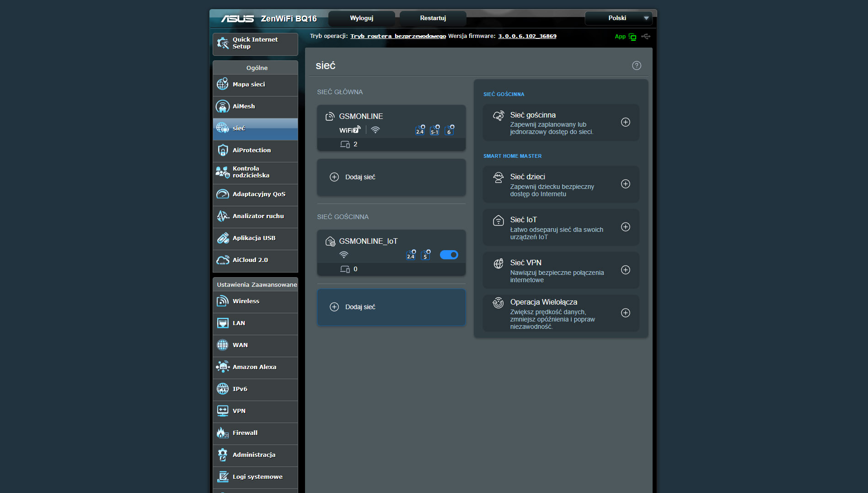
Task: Open Logi systemowe icon
Action: tap(223, 477)
